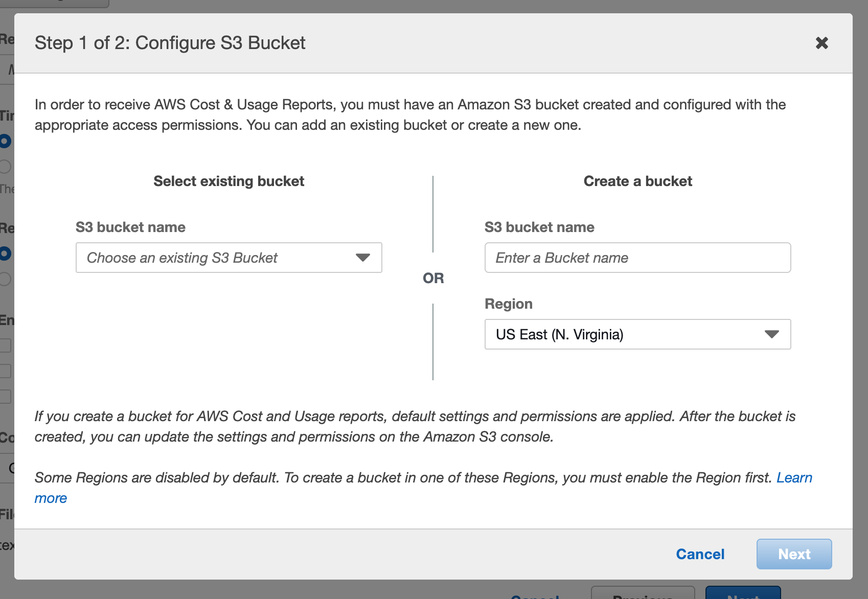This screenshot has width=868, height=599.
Task: Click the Region dropdown arrow icon
Action: pos(772,334)
